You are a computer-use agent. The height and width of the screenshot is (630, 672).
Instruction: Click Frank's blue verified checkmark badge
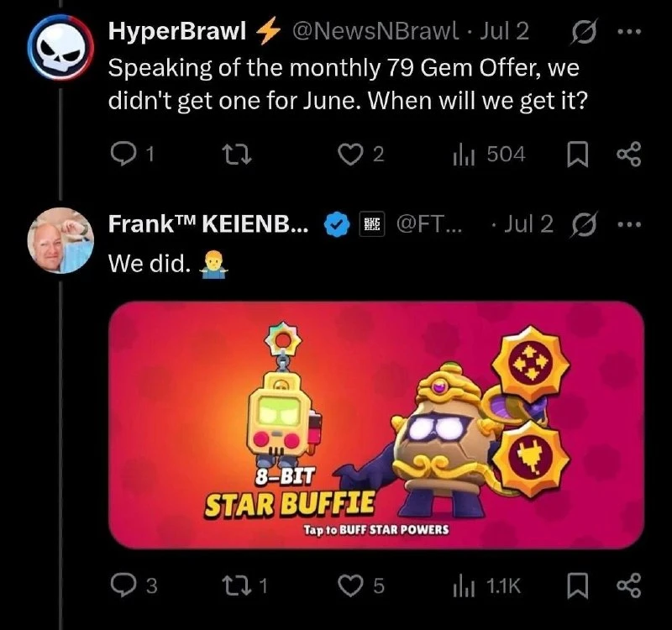(338, 224)
